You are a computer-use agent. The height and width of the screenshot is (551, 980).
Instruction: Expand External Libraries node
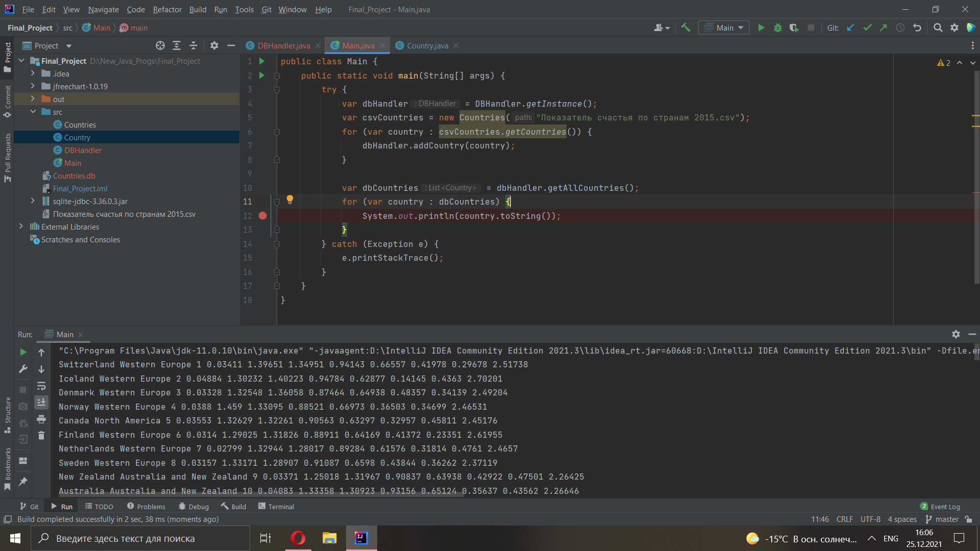click(x=21, y=227)
